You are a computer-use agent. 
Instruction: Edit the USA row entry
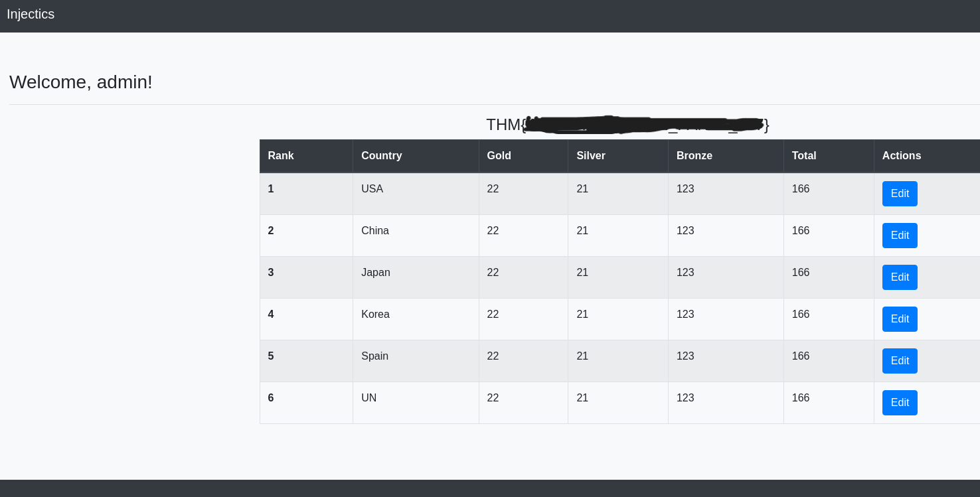coord(899,194)
